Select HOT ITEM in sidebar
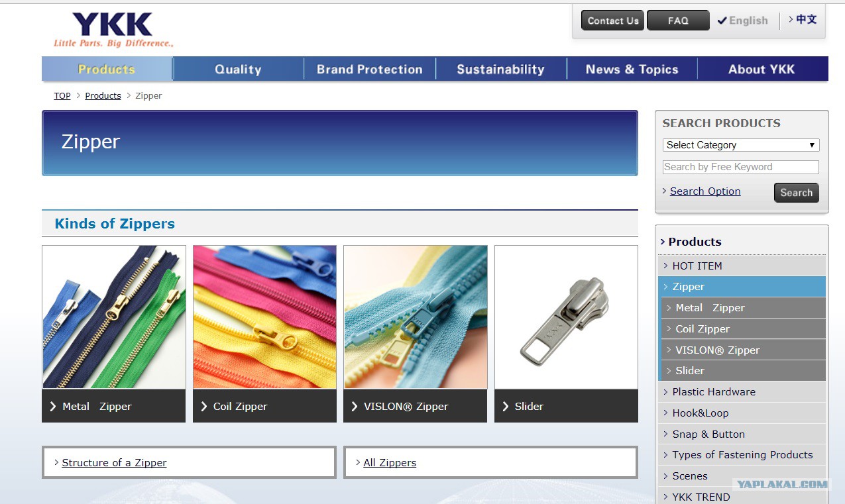The image size is (845, 504). (742, 266)
